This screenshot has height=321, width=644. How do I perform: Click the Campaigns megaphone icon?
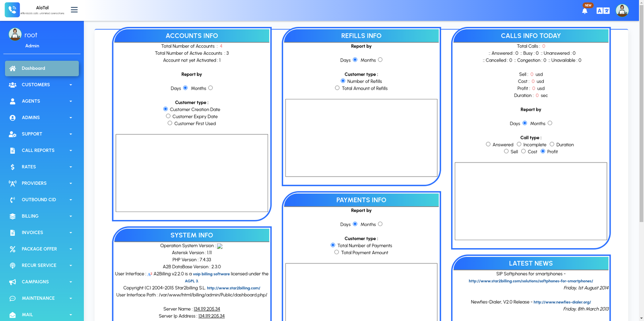(12, 282)
